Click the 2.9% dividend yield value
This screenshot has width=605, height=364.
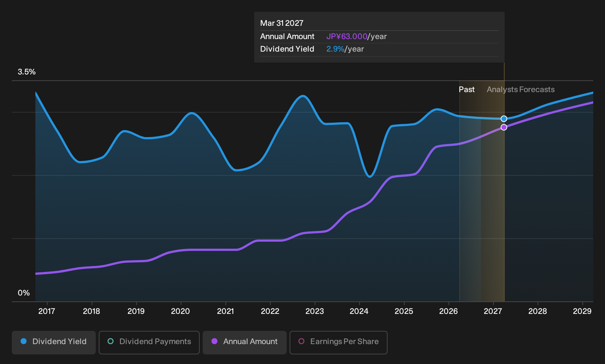pos(335,49)
